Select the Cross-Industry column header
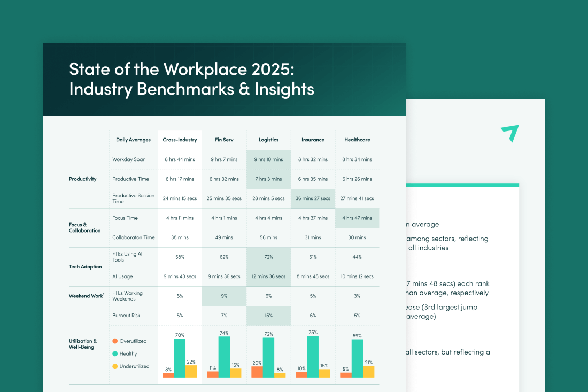This screenshot has width=588, height=392. pos(180,140)
